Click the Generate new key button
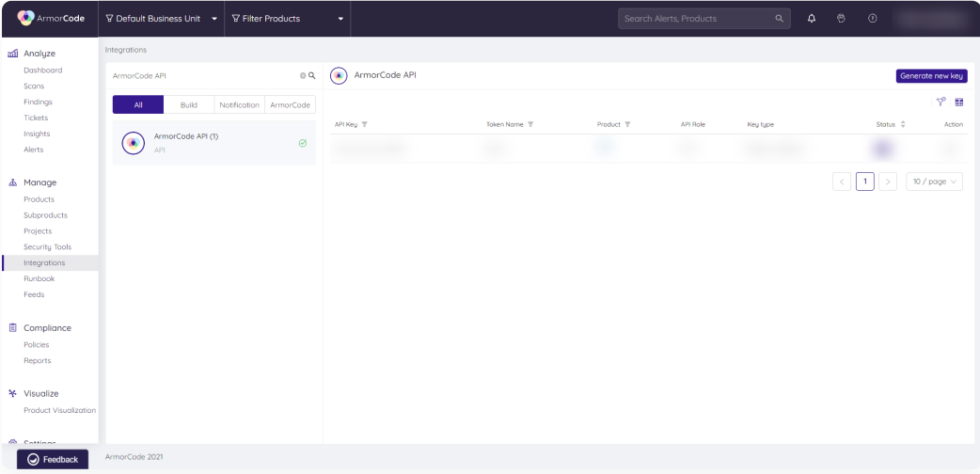This screenshot has height=474, width=980. pyautogui.click(x=931, y=75)
